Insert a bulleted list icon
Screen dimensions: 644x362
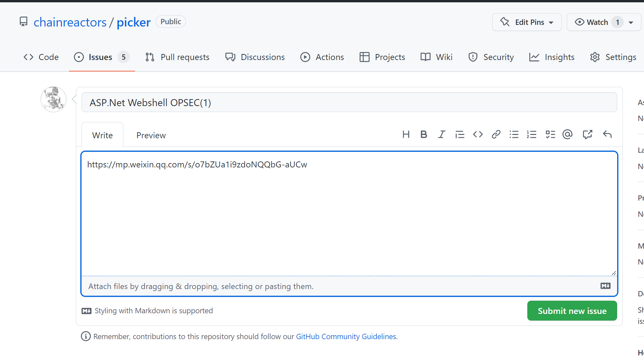click(514, 135)
